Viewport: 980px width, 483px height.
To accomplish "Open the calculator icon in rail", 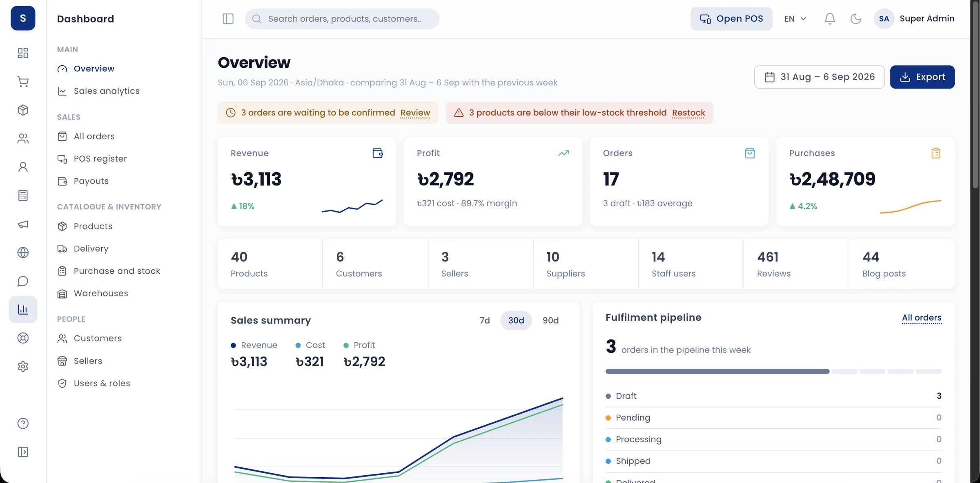I will point(23,195).
